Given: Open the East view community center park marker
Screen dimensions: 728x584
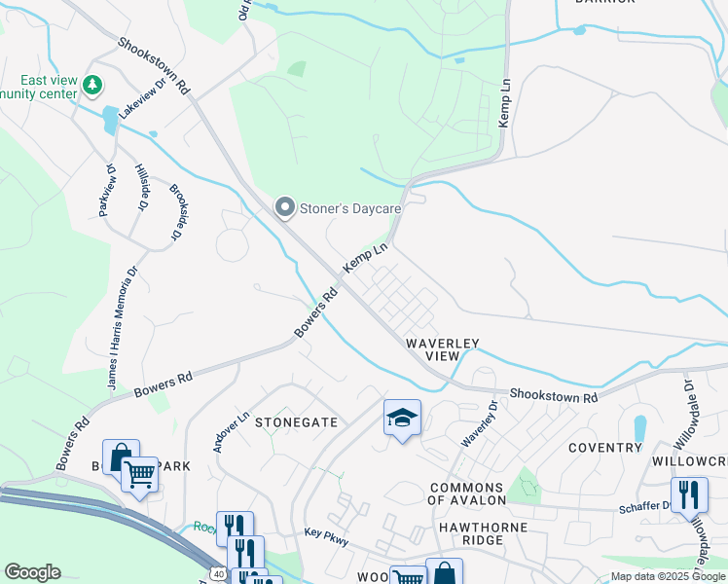Looking at the screenshot, I should pos(92,86).
